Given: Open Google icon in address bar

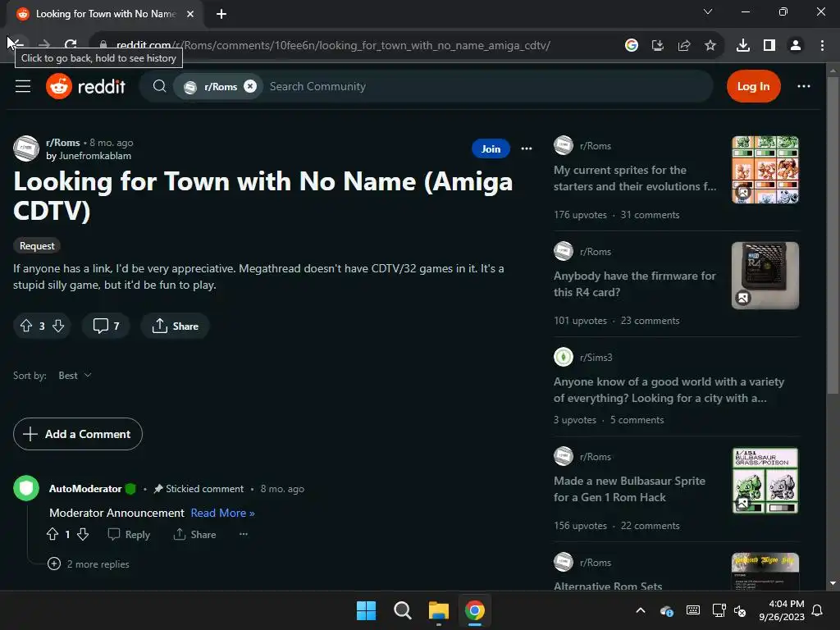Looking at the screenshot, I should click(x=632, y=45).
